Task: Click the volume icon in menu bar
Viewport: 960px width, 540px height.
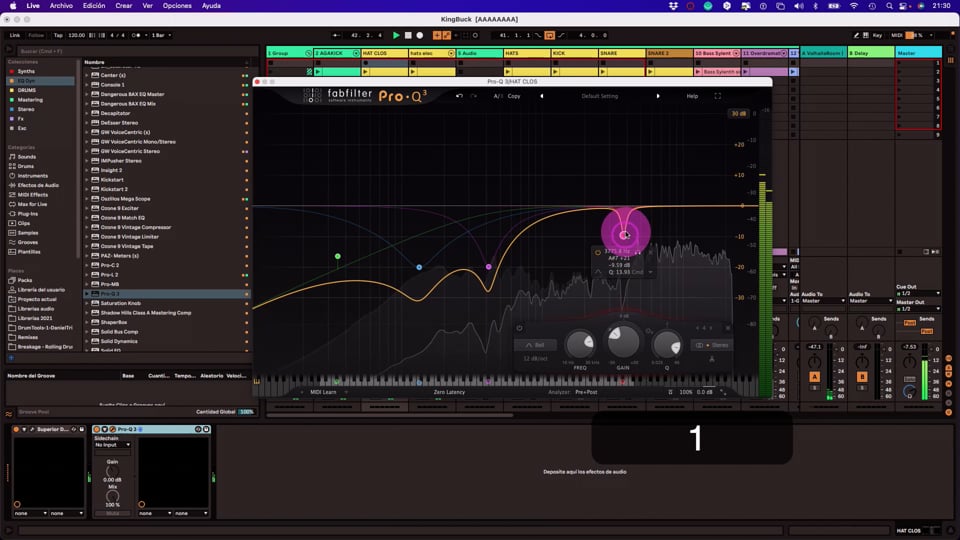Action: (x=798, y=6)
